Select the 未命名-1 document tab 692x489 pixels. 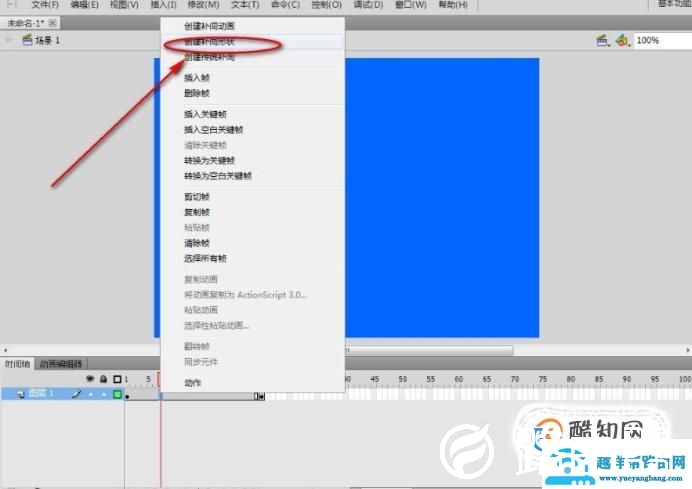[x=26, y=23]
